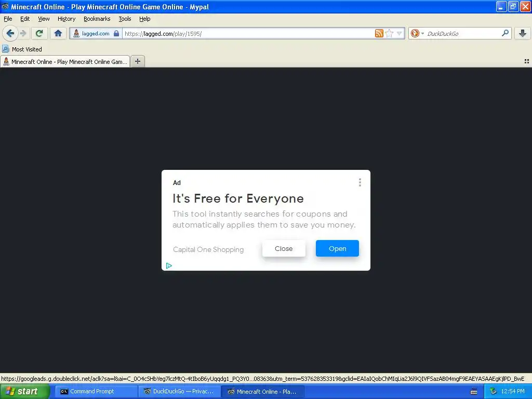Click the search magnifier icon
The image size is (532, 399).
coord(505,33)
